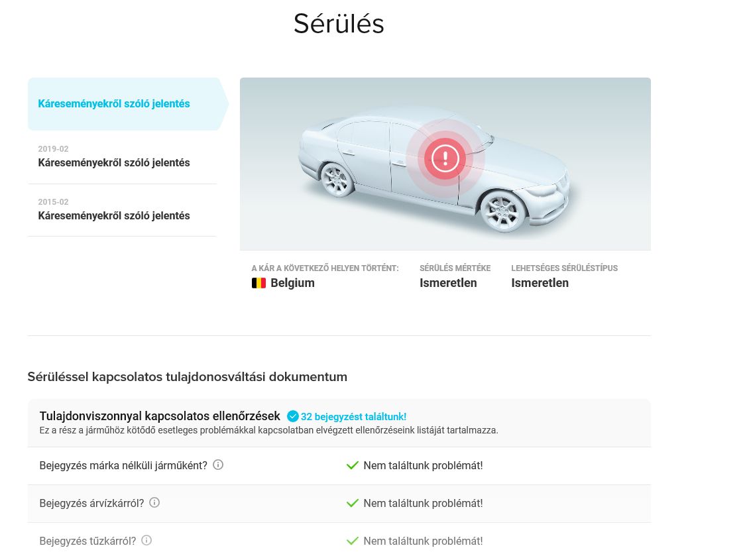
Task: Click "Bejegyzés márka nélküli járműként?" row label
Action: click(x=123, y=466)
